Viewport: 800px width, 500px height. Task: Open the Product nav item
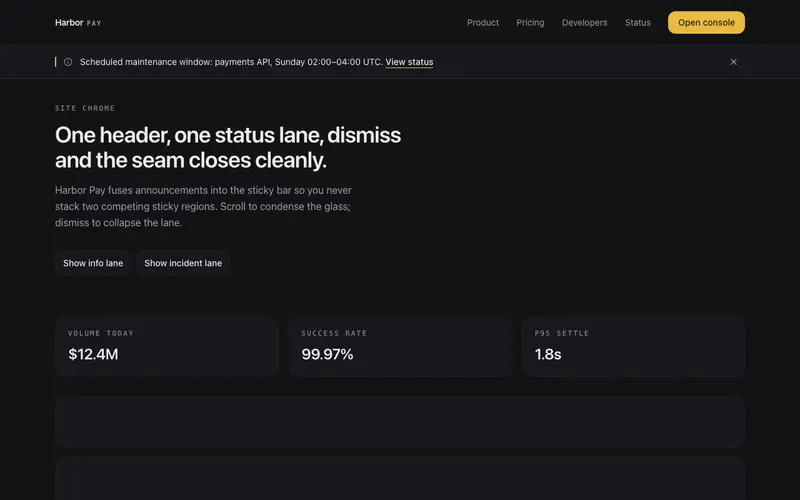click(483, 22)
